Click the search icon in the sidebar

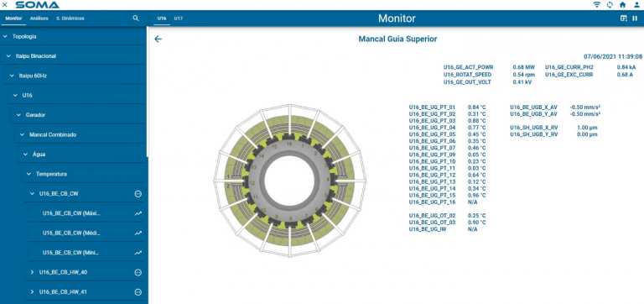[136, 18]
